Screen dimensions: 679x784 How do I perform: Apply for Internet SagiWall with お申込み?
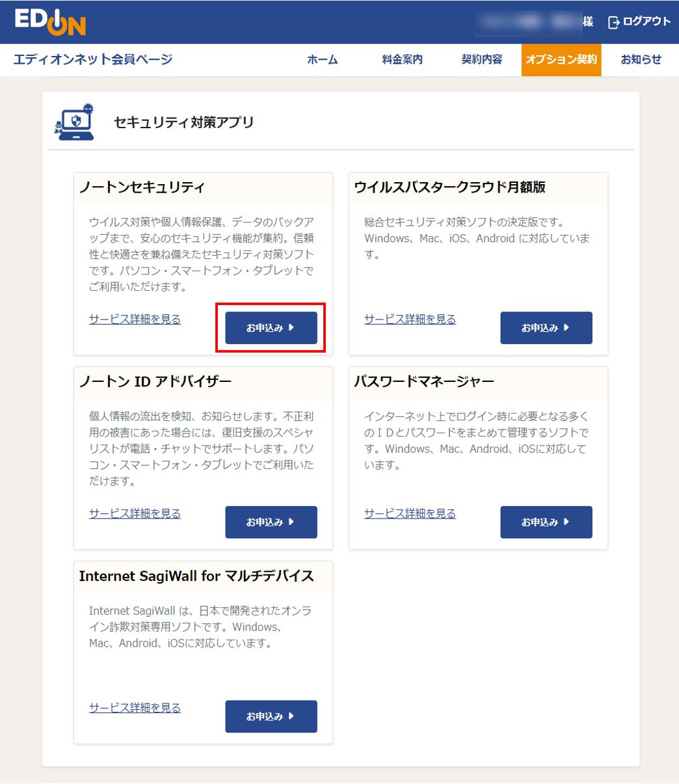click(x=271, y=716)
